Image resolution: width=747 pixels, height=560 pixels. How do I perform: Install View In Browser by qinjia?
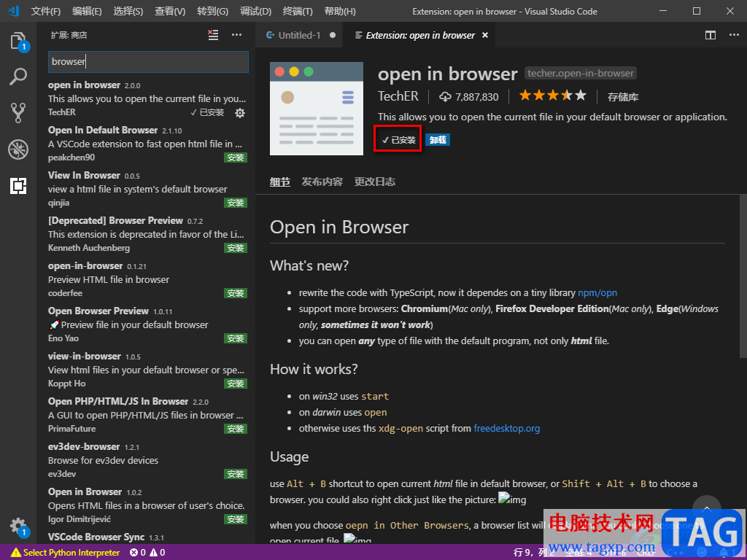pyautogui.click(x=236, y=203)
